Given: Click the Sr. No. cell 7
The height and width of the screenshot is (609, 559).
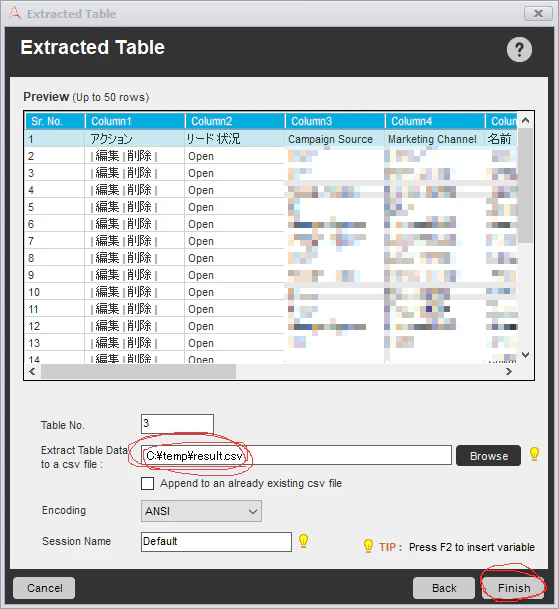Looking at the screenshot, I should [55, 241].
